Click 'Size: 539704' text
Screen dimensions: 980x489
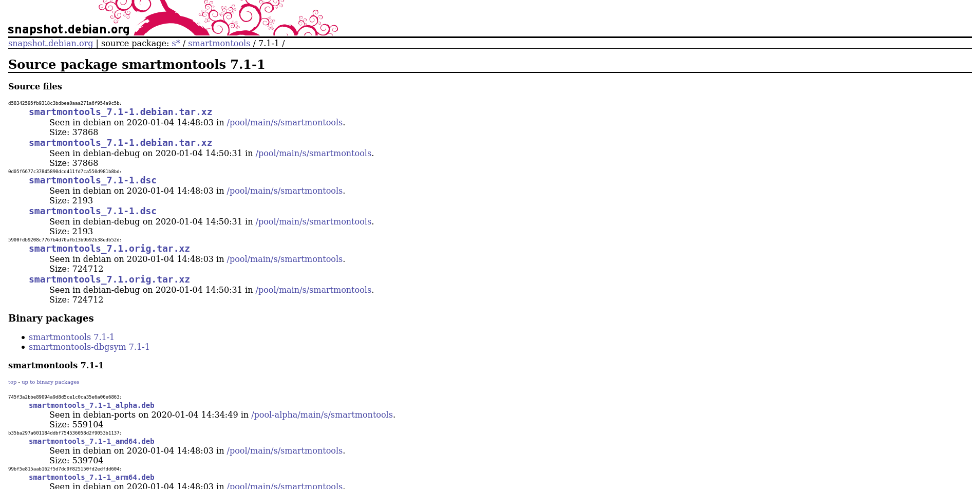76,460
